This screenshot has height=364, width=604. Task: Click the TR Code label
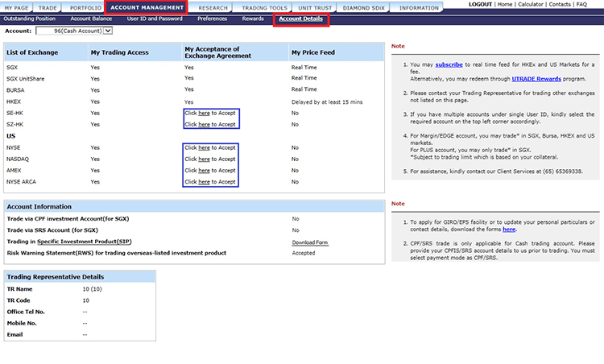pyautogui.click(x=19, y=300)
